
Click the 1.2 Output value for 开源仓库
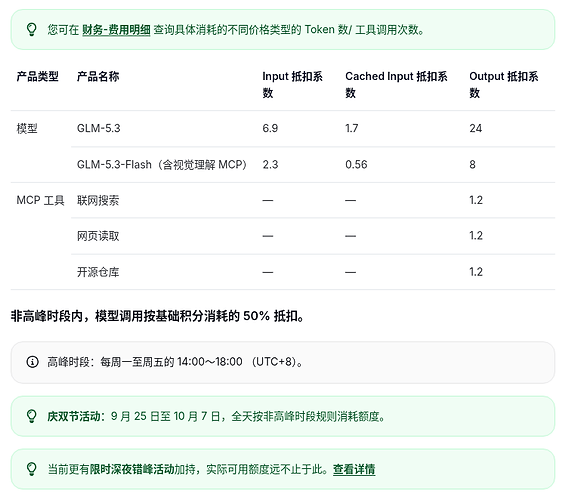(x=476, y=272)
